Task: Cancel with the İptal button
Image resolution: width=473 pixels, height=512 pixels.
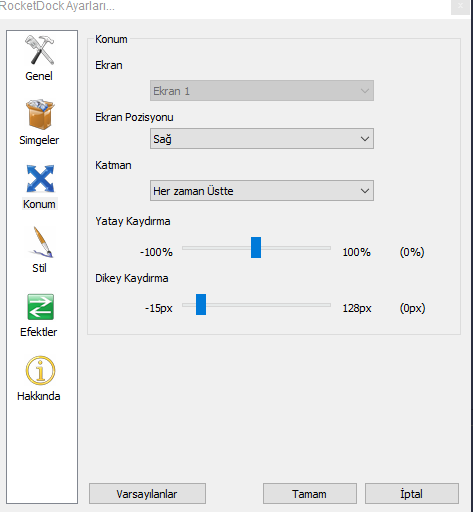Action: (412, 494)
